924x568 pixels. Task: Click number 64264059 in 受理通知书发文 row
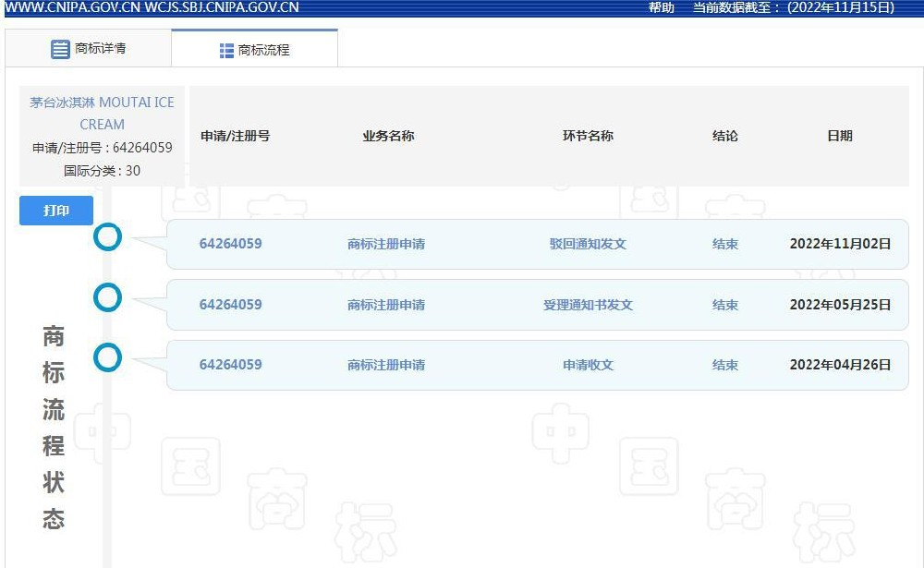click(x=230, y=304)
